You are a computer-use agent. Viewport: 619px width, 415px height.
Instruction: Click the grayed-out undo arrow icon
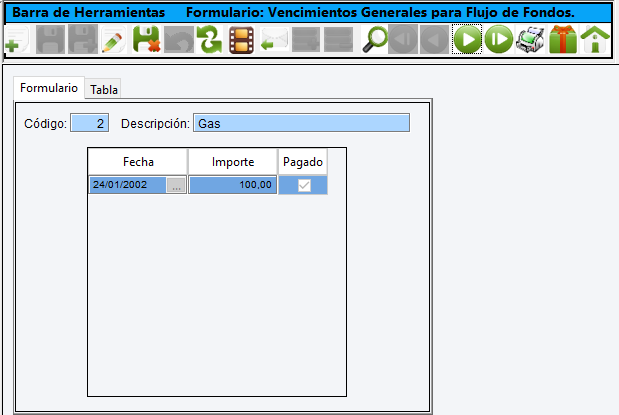pyautogui.click(x=179, y=39)
